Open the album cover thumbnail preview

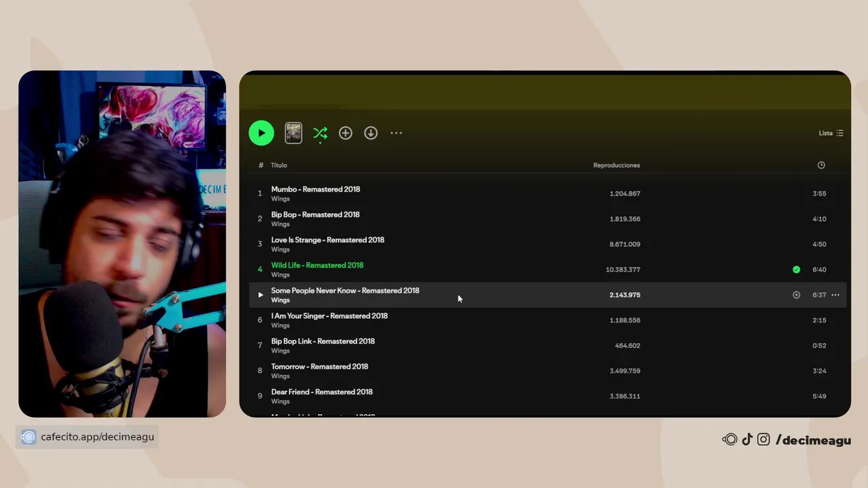[x=293, y=133]
